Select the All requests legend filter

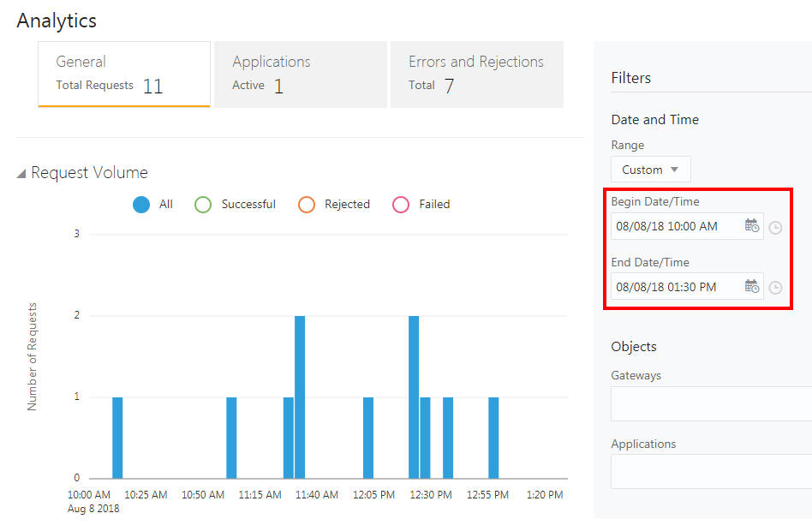(x=142, y=205)
